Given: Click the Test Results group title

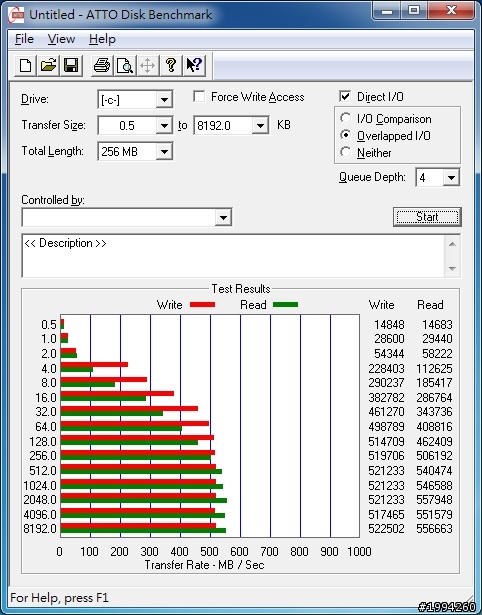Looking at the screenshot, I should (x=241, y=289).
